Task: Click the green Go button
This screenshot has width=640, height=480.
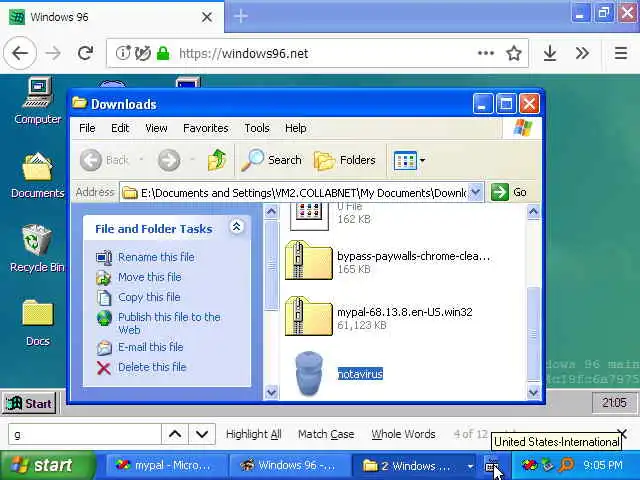Action: [x=509, y=192]
